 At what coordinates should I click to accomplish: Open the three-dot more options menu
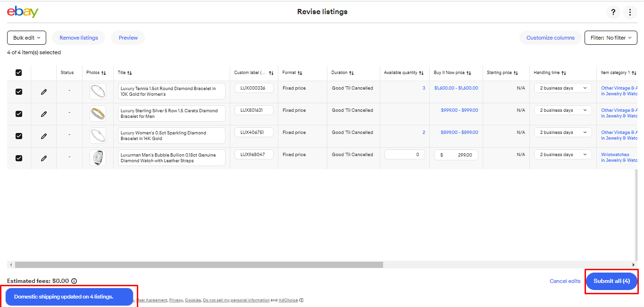630,12
